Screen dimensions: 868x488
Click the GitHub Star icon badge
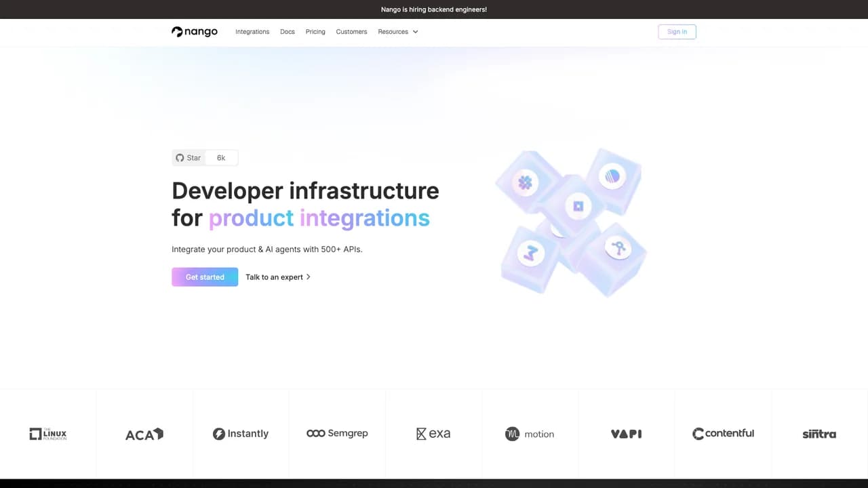click(189, 158)
